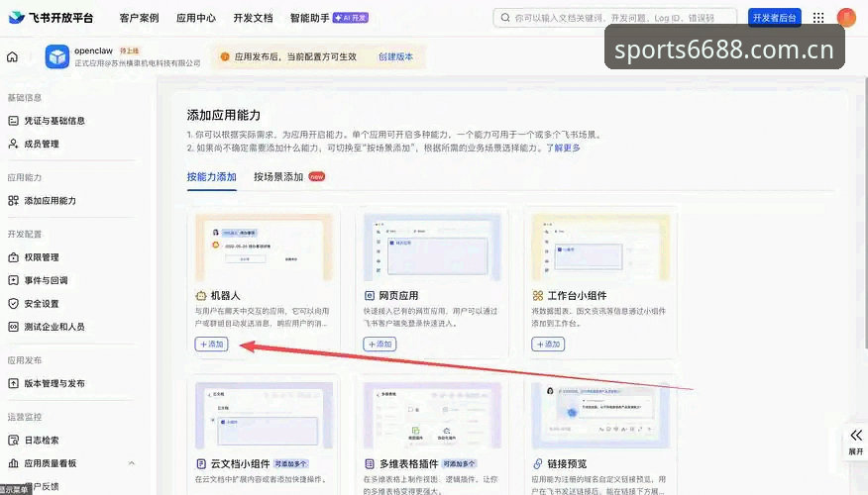868x495 pixels.
Task: Click the 多维表格插件 card preview image
Action: pyautogui.click(x=432, y=416)
